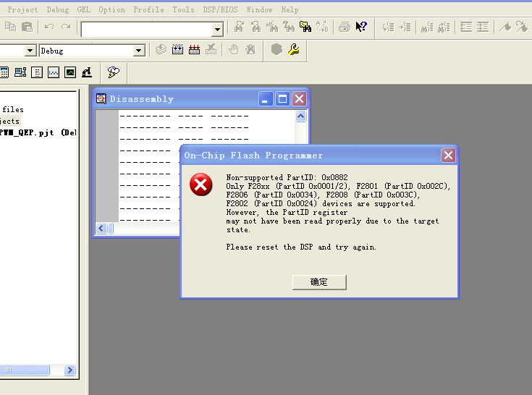The image size is (532, 395).
Task: Open the Option menu
Action: point(111,10)
